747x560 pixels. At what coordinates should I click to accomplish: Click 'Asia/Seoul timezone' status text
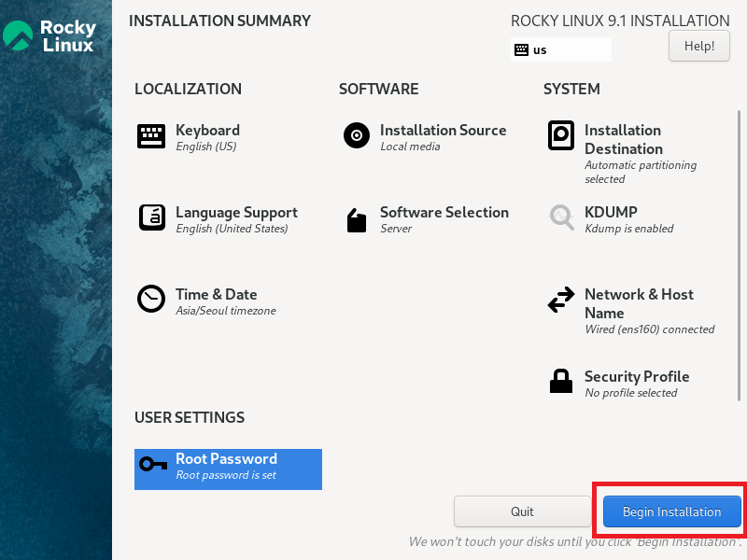coord(226,311)
